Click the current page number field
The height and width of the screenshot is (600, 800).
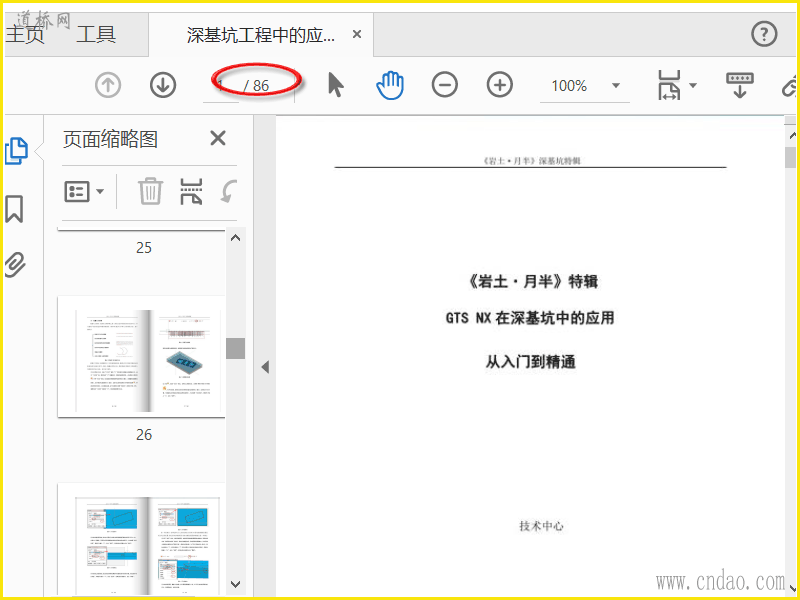pyautogui.click(x=221, y=85)
